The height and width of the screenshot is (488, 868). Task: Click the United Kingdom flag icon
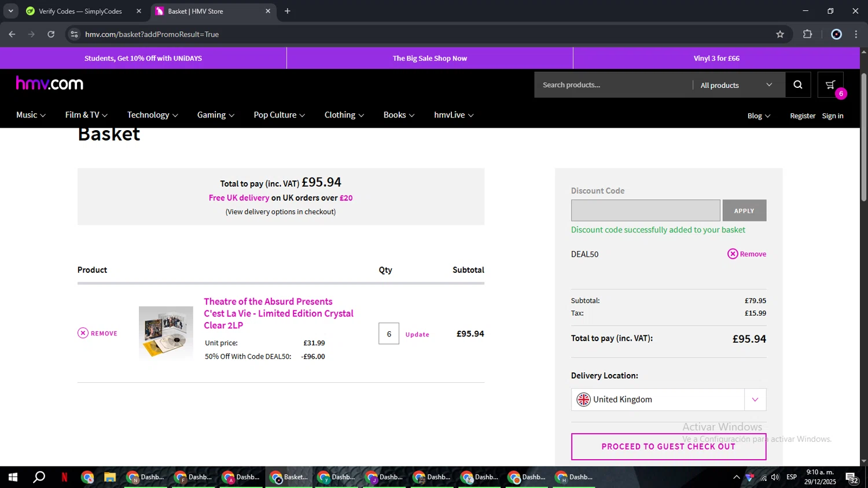pos(583,400)
